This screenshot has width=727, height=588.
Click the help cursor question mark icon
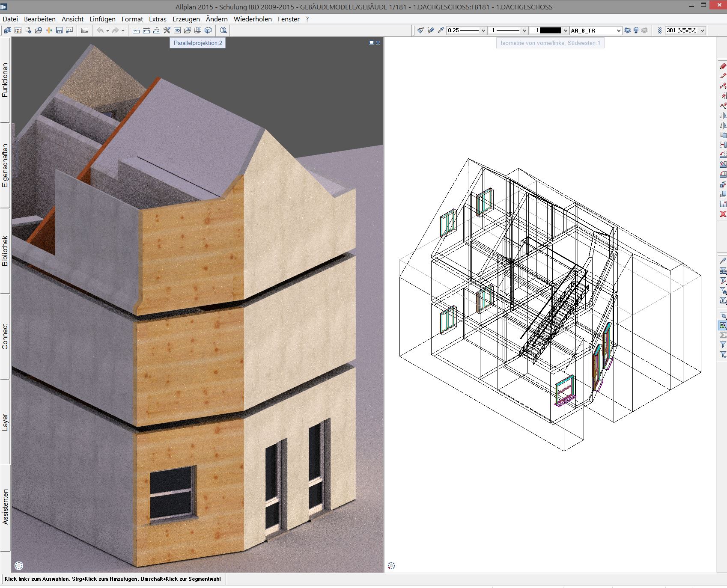223,30
